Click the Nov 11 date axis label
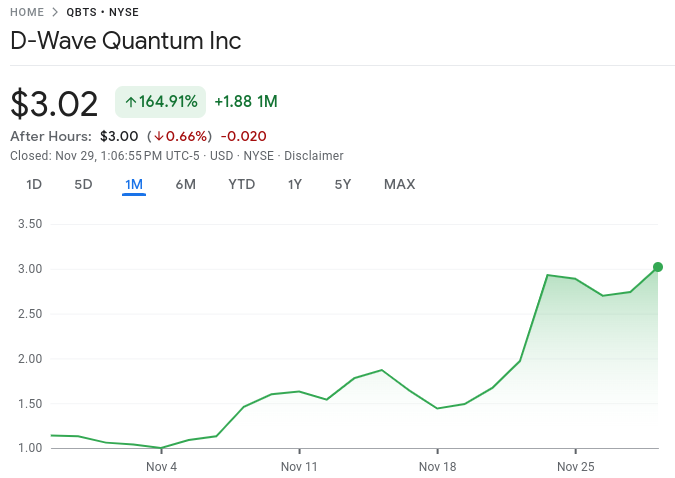Image resolution: width=675 pixels, height=478 pixels. click(299, 467)
